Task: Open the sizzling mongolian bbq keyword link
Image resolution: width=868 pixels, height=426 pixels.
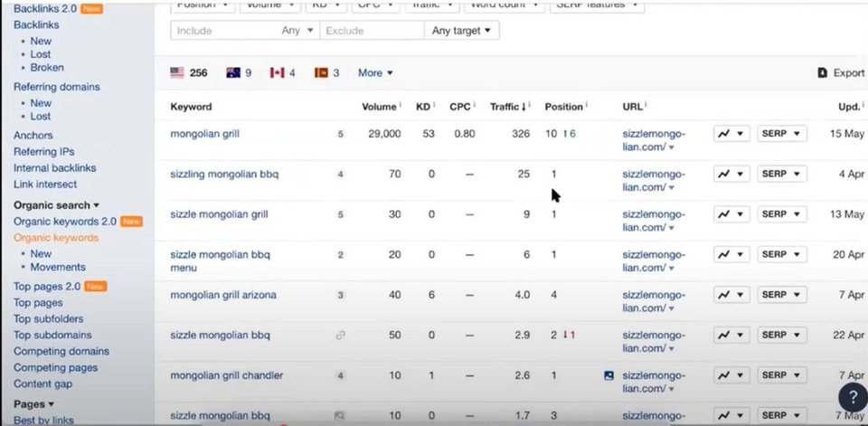Action: 224,174
